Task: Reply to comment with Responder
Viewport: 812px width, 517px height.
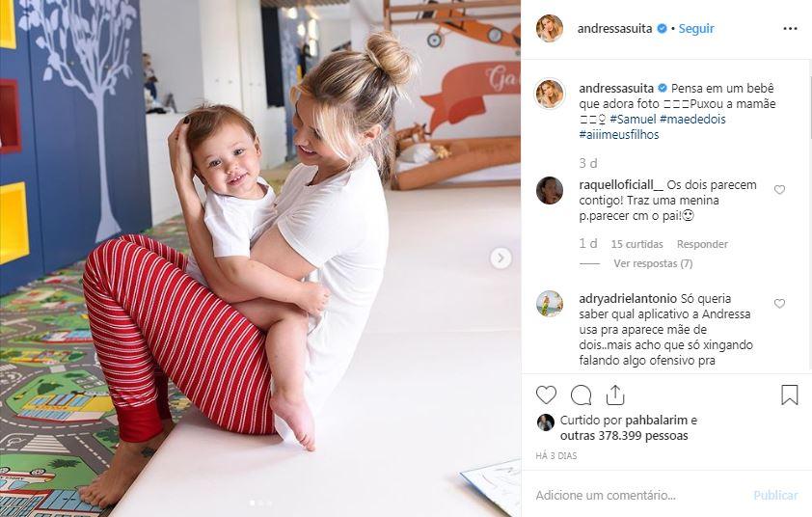Action: coord(702,244)
